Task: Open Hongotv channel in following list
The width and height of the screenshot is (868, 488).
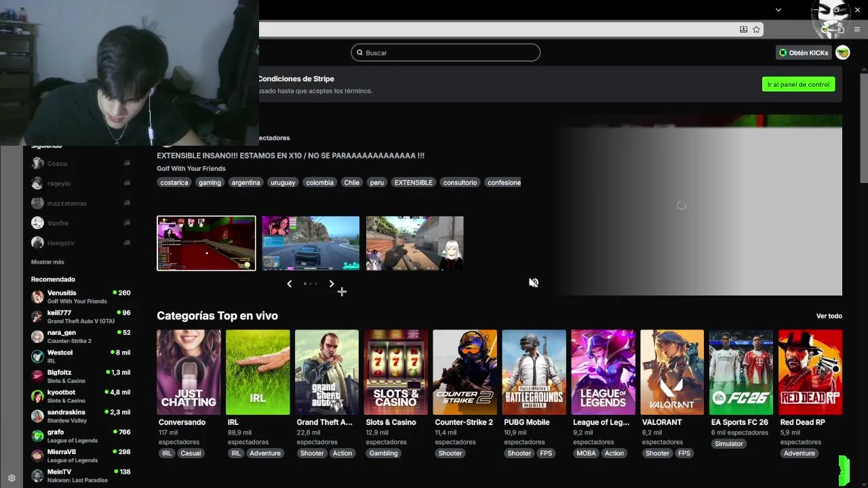Action: tap(81, 243)
